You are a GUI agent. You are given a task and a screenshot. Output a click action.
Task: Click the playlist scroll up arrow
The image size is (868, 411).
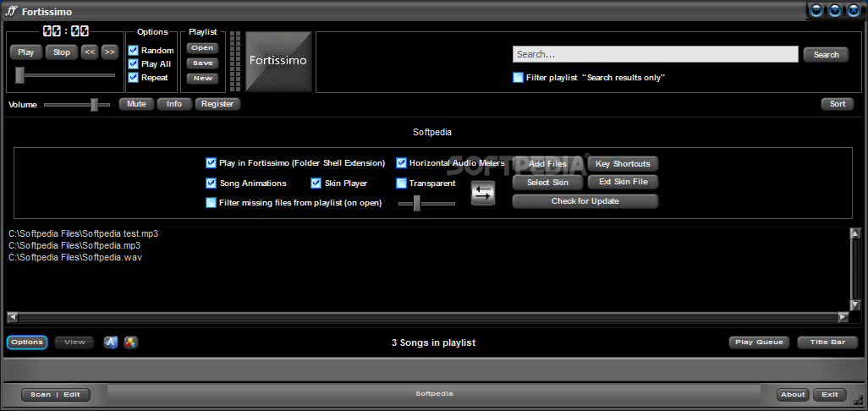coord(855,233)
